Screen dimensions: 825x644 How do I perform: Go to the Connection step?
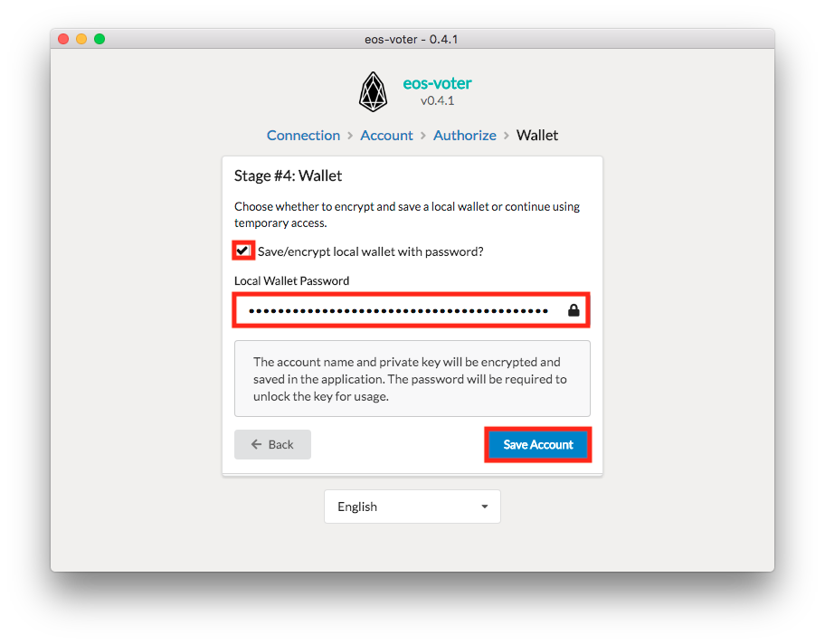point(303,136)
